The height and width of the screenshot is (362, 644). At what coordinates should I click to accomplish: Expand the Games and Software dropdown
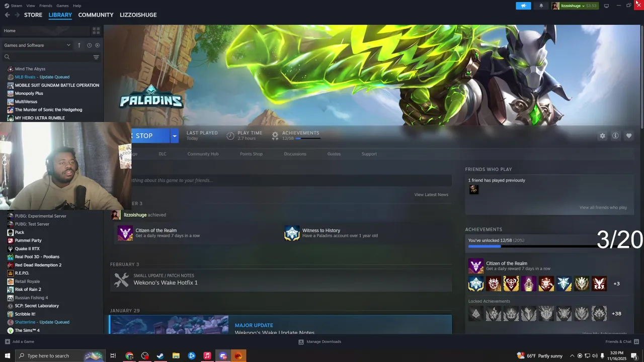click(x=37, y=45)
